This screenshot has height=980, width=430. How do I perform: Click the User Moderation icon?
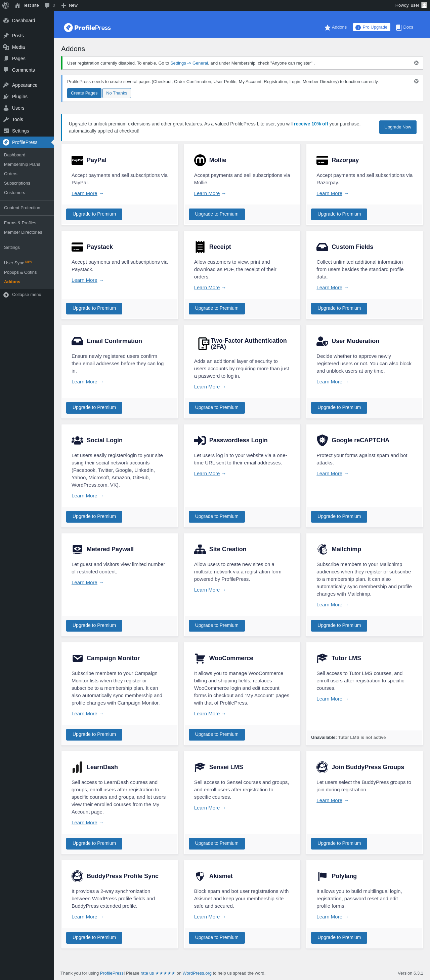(322, 341)
